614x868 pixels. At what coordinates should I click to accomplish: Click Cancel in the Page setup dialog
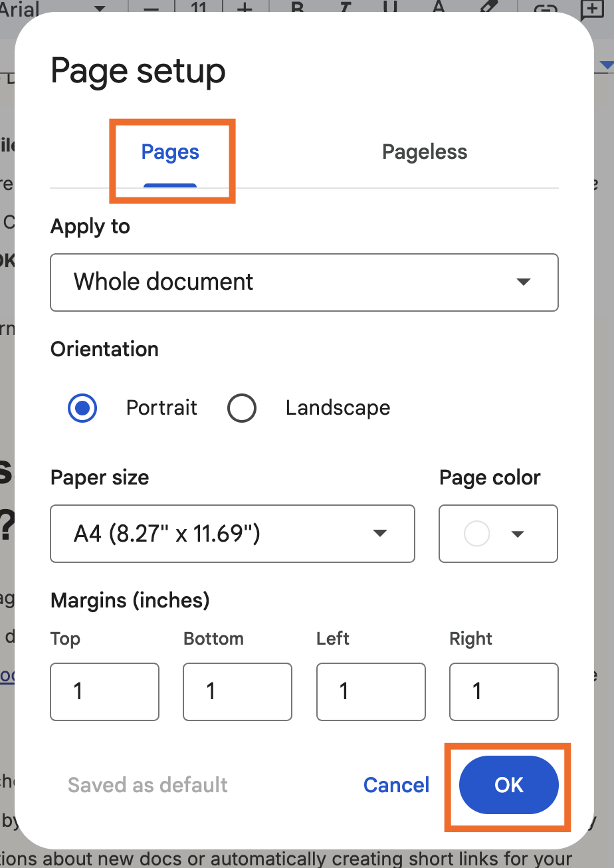(397, 785)
